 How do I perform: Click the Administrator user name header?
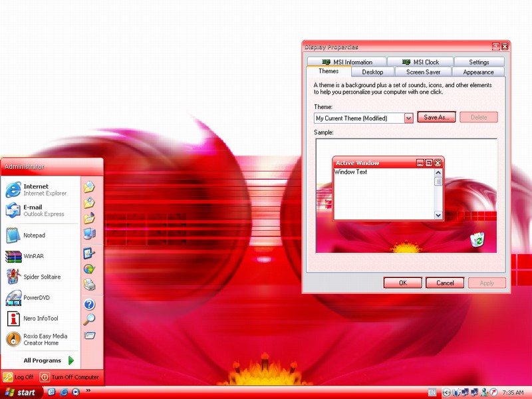(x=24, y=167)
